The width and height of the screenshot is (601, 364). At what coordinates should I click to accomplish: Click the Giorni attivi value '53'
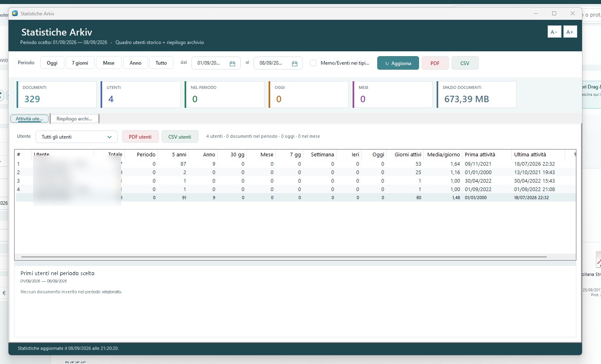[418, 164]
